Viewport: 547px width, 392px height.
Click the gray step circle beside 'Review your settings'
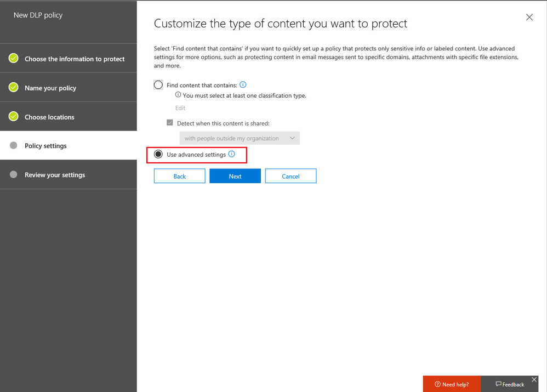point(14,174)
